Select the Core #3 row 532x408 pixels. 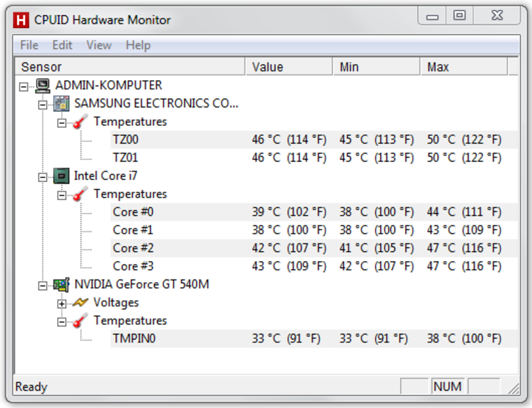314,267
